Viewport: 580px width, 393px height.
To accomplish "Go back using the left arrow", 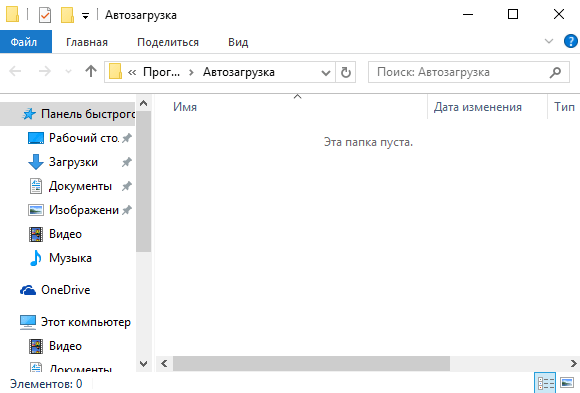I will pos(15,71).
